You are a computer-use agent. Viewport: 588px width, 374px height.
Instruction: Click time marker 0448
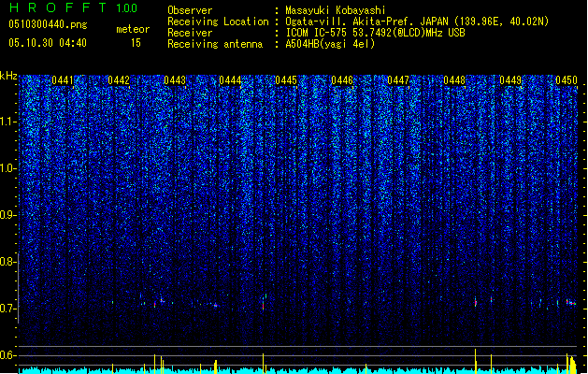(454, 80)
